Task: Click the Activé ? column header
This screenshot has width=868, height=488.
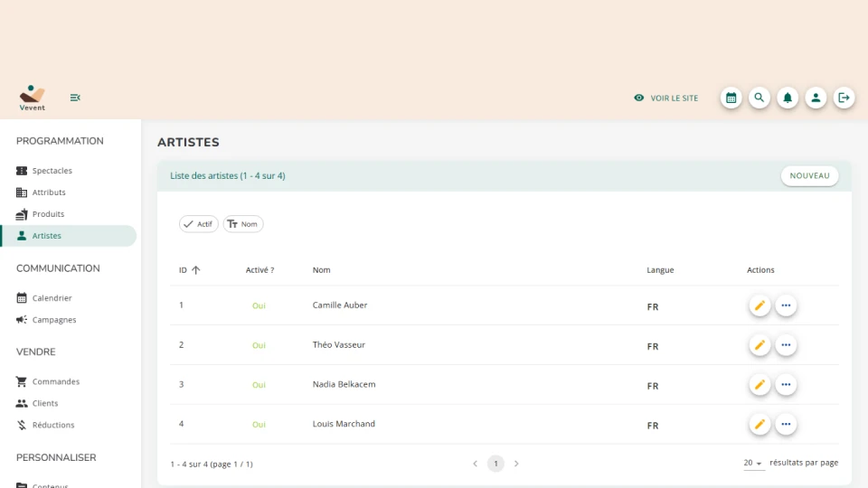Action: (259, 270)
